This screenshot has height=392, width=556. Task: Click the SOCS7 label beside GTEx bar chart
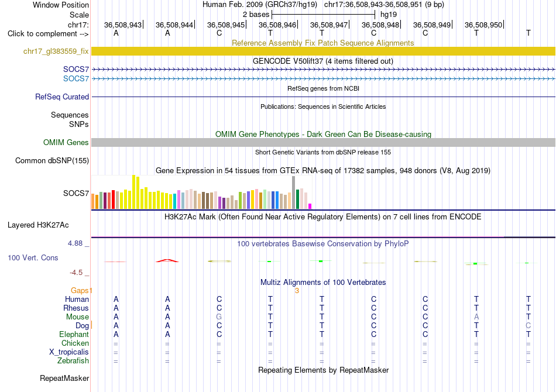coord(76,193)
